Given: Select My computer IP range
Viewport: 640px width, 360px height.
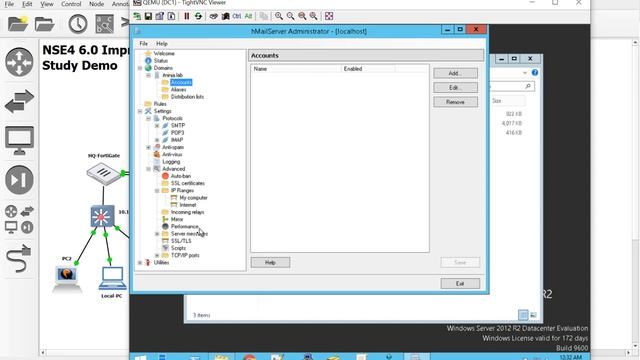Looking at the screenshot, I should pos(193,198).
